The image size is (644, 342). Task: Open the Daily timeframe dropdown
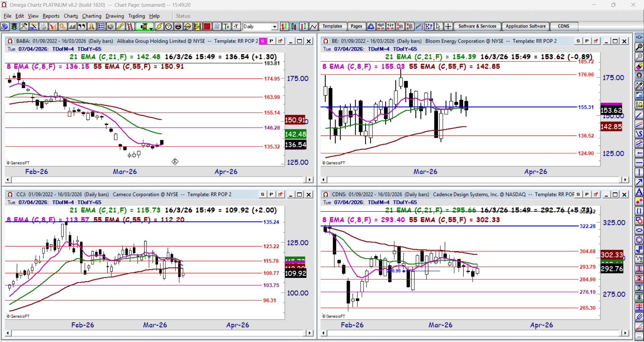click(x=275, y=26)
